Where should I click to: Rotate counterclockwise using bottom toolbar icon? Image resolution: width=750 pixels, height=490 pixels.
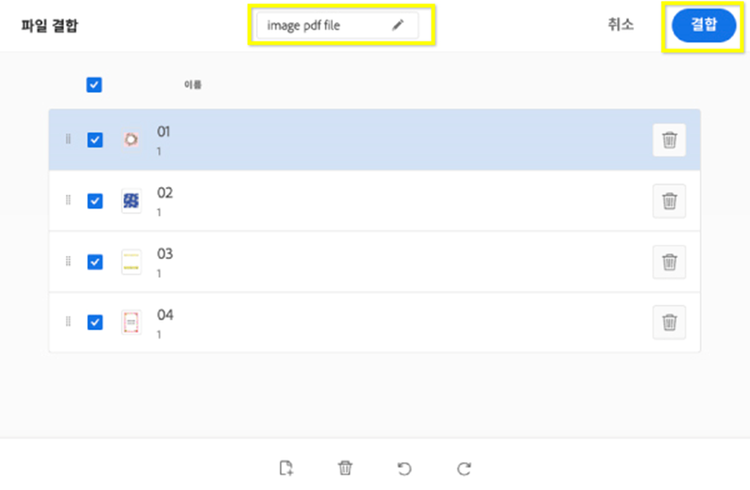[404, 468]
